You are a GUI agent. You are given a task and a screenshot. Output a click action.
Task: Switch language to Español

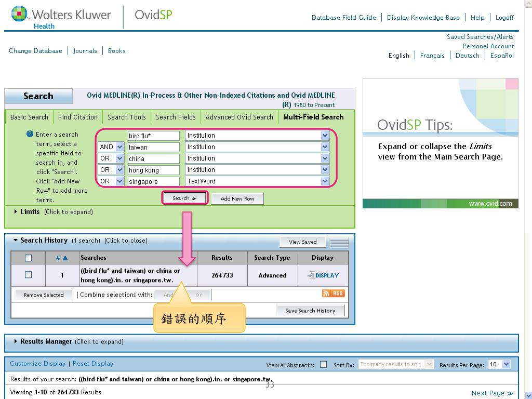point(502,55)
